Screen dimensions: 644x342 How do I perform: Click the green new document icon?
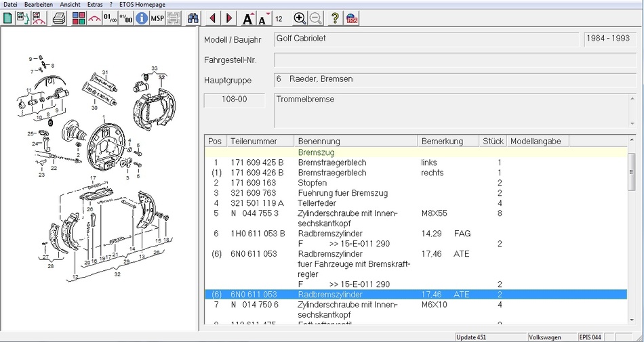tap(7, 18)
